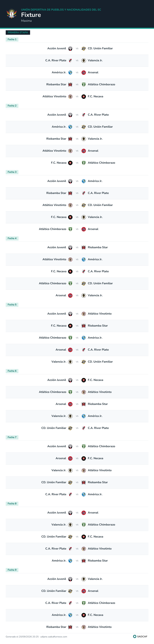The width and height of the screenshot is (154, 644).
Task: Click 'vs' in Riobamba Star–Atlético Vinotinto match
Action: pos(77,627)
